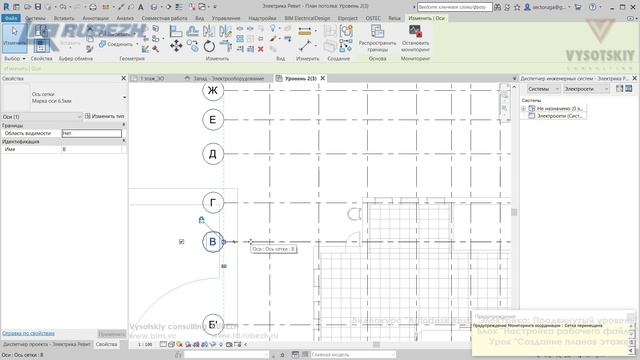The width and height of the screenshot is (640, 360).
Task: Toggle the bubble visibility checkbox left of В
Action: coord(182,242)
